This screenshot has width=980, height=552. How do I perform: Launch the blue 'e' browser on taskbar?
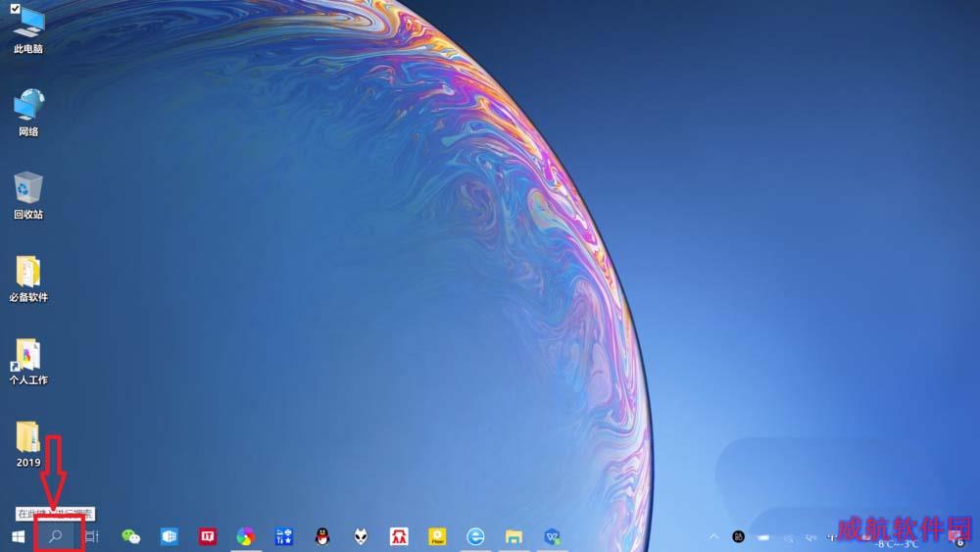click(475, 536)
